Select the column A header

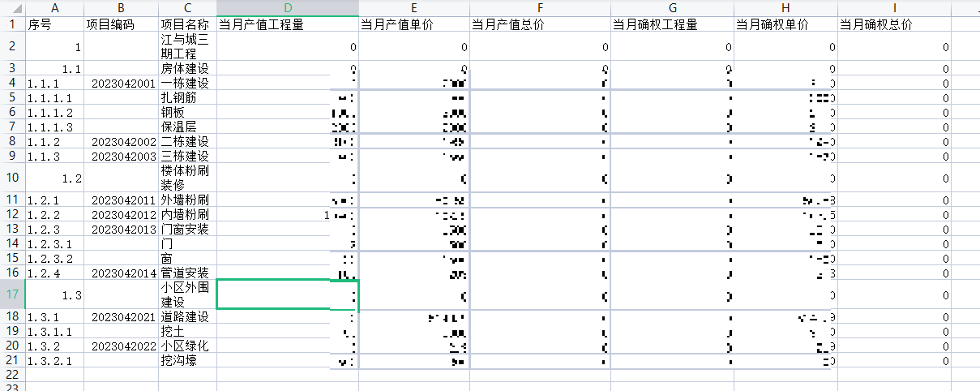(55, 7)
